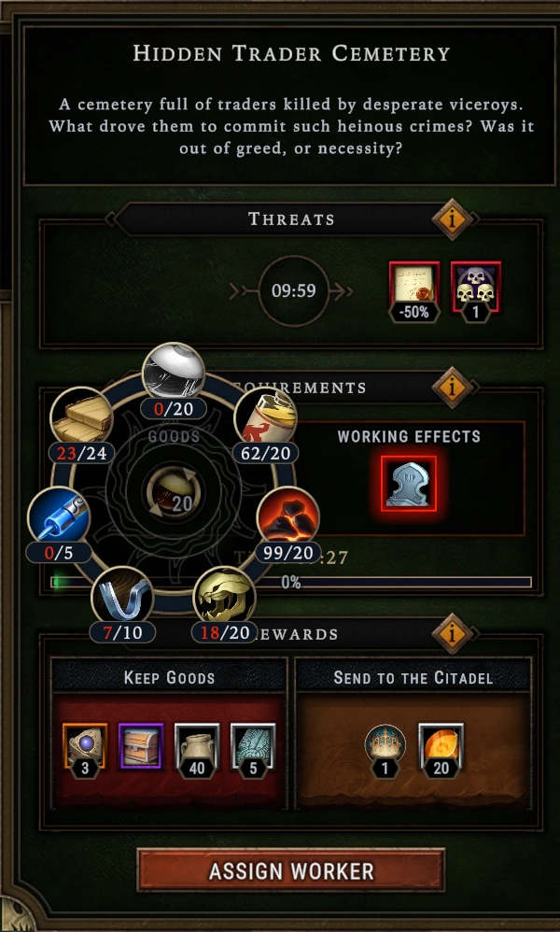Viewport: 560px width, 932px height.
Task: Click the pottery reward showing 40
Action: point(197,751)
